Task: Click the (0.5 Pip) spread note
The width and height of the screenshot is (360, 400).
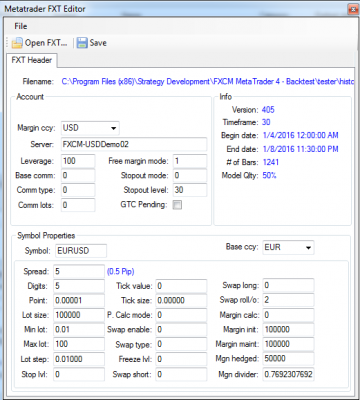Action: click(121, 271)
